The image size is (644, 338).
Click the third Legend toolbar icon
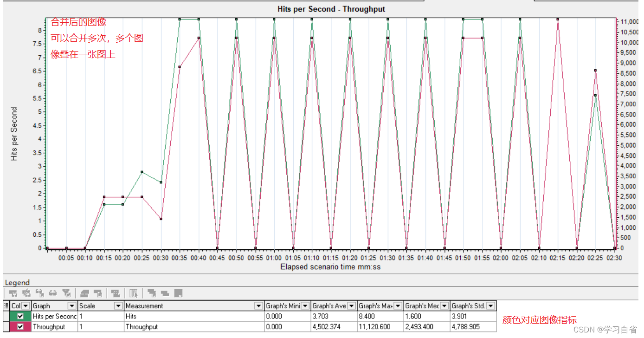[x=40, y=293]
